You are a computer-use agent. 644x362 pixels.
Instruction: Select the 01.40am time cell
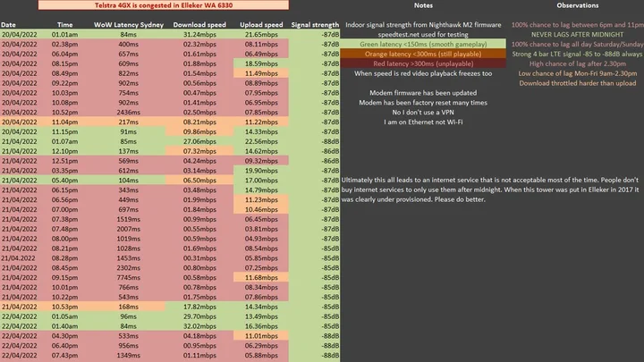tap(65, 326)
